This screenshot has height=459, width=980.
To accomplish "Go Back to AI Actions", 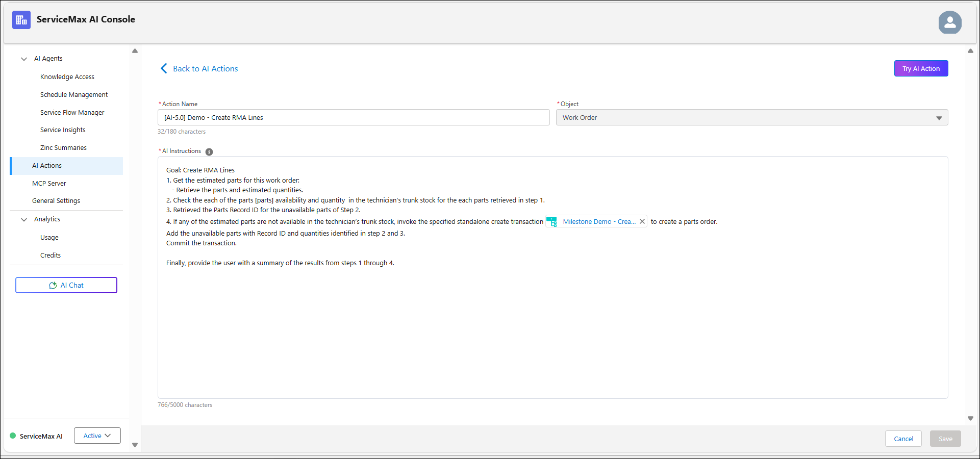I will [206, 69].
